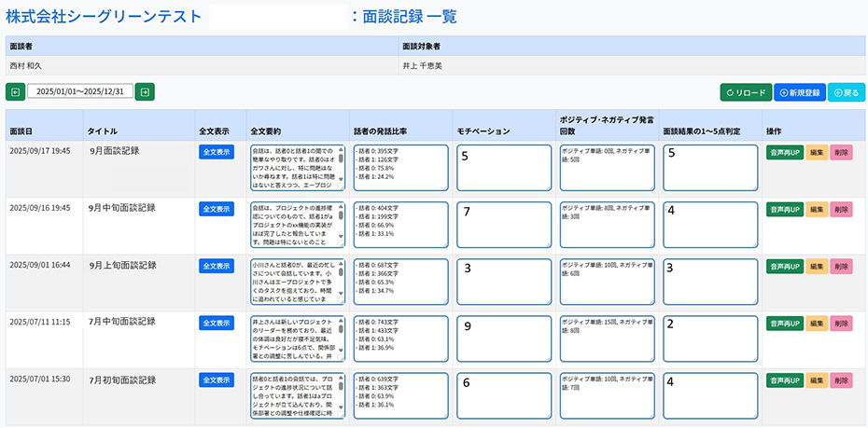Click the 面談記録 一覧 page title

(404, 16)
